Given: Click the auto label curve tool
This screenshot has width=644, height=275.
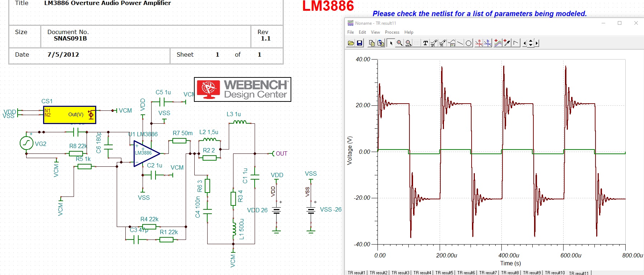Looking at the screenshot, I should point(434,43).
